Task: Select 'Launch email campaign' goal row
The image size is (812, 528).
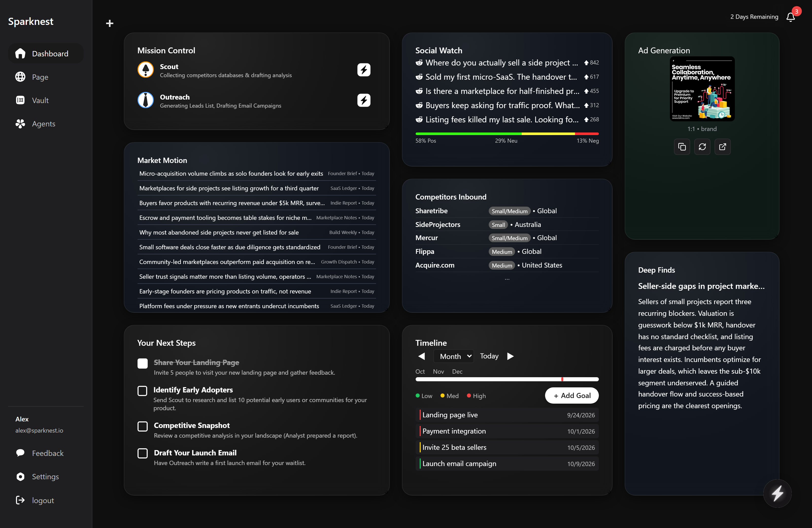Action: tap(507, 464)
